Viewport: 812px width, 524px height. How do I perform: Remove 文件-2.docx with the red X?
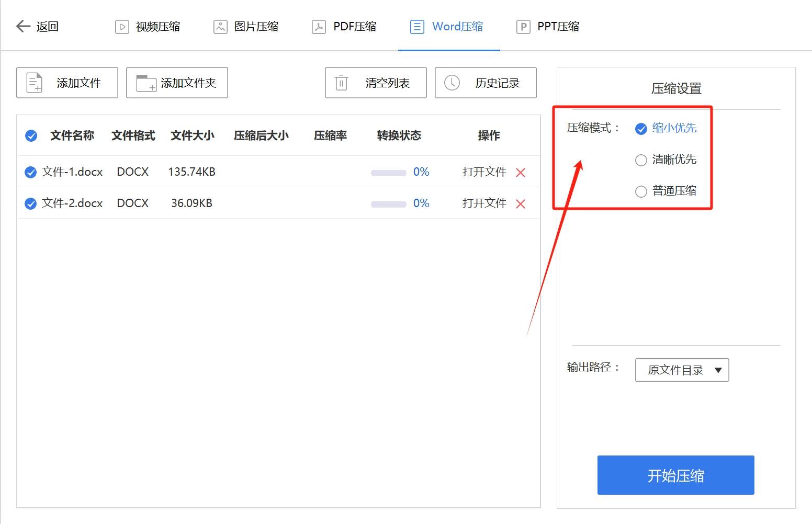point(521,203)
